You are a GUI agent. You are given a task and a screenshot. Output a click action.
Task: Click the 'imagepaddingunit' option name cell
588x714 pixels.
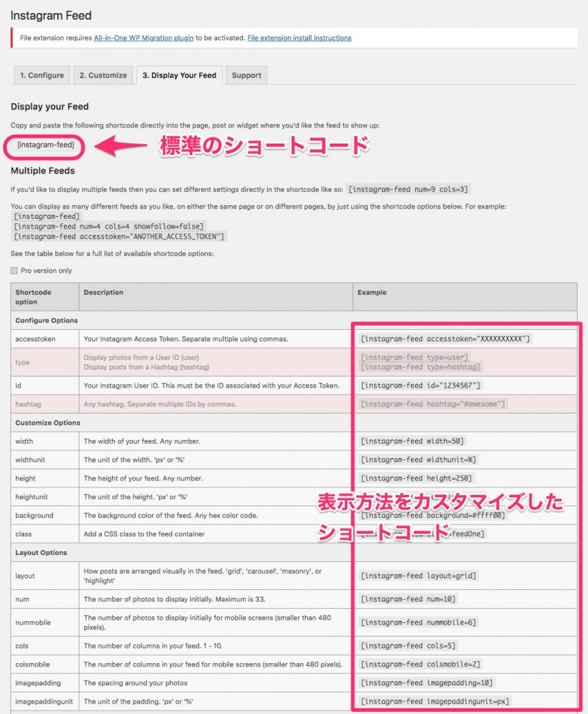pos(45,701)
